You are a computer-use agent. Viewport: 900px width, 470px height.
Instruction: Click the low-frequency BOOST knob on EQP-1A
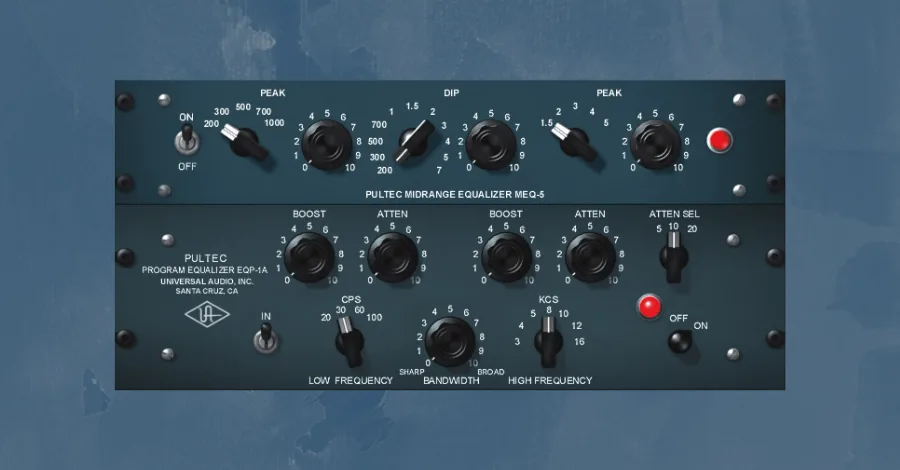click(x=309, y=257)
